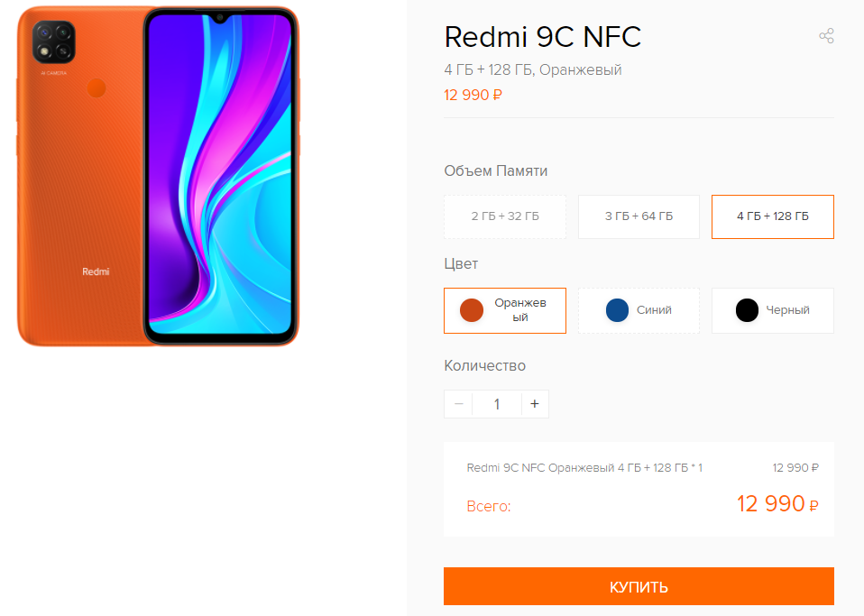Select the 3 ГБ + 64 ГБ memory option
The width and height of the screenshot is (864, 616).
coord(639,216)
